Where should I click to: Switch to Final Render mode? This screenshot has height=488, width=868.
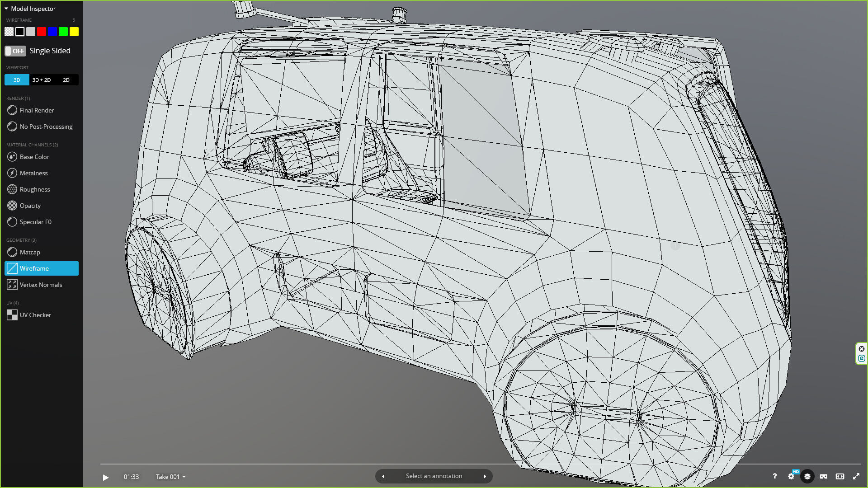click(37, 110)
